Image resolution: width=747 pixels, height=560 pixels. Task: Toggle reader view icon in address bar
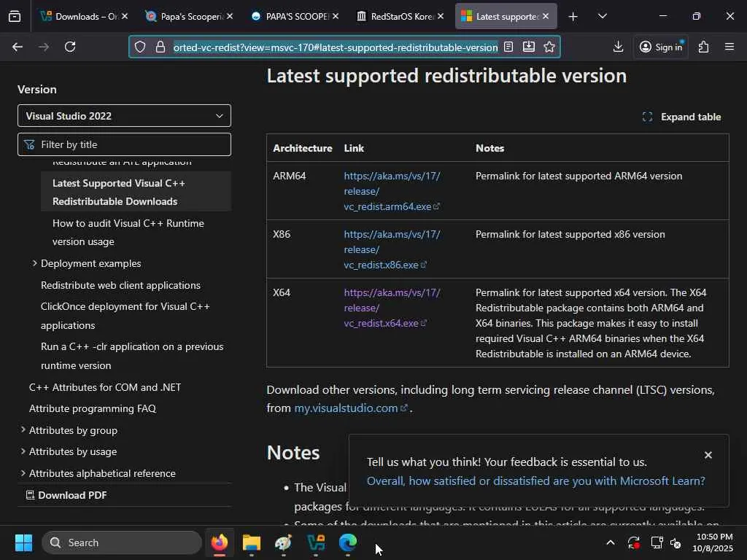(508, 47)
